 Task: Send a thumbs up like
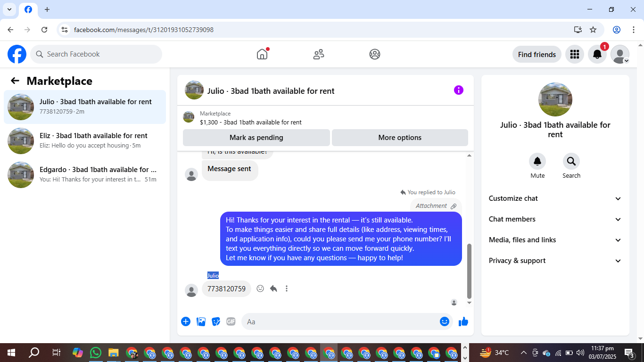[x=463, y=321]
